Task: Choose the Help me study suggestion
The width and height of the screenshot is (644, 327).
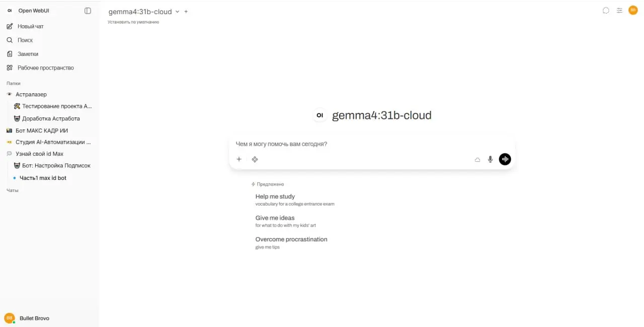Action: pos(295,200)
